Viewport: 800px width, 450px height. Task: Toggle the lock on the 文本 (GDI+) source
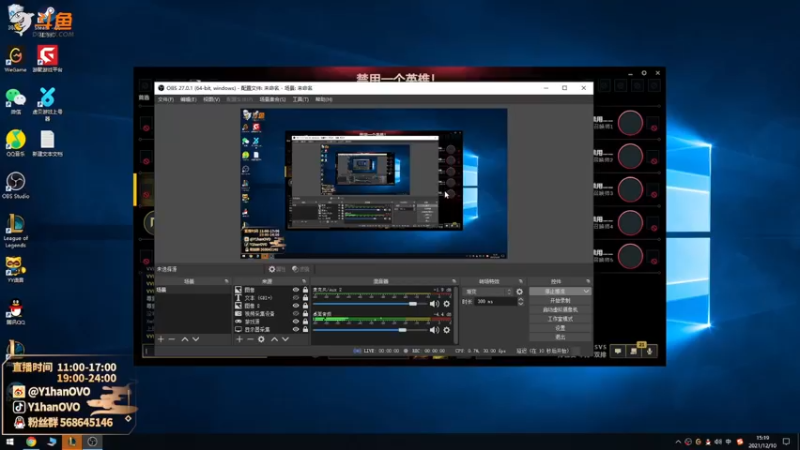pyautogui.click(x=305, y=297)
